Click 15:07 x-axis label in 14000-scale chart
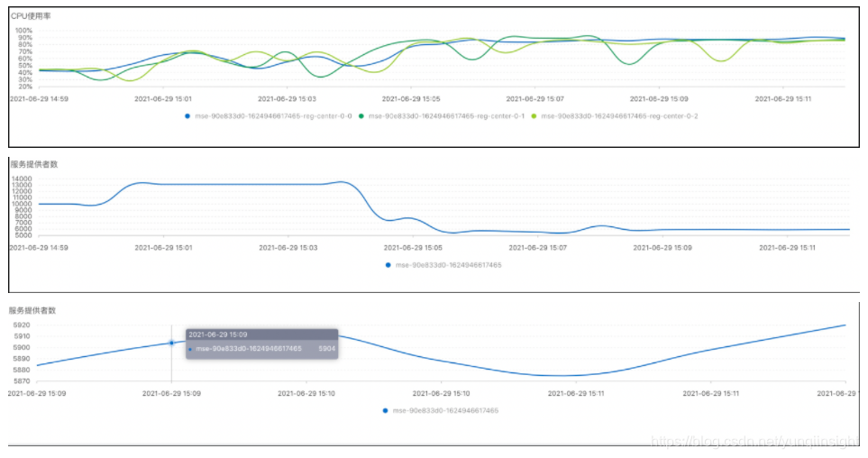 point(537,248)
